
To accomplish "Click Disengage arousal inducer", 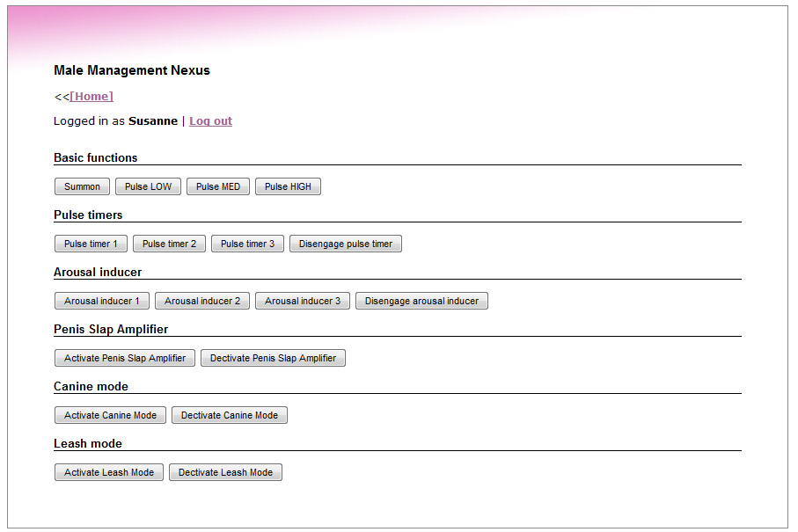I will pyautogui.click(x=421, y=301).
